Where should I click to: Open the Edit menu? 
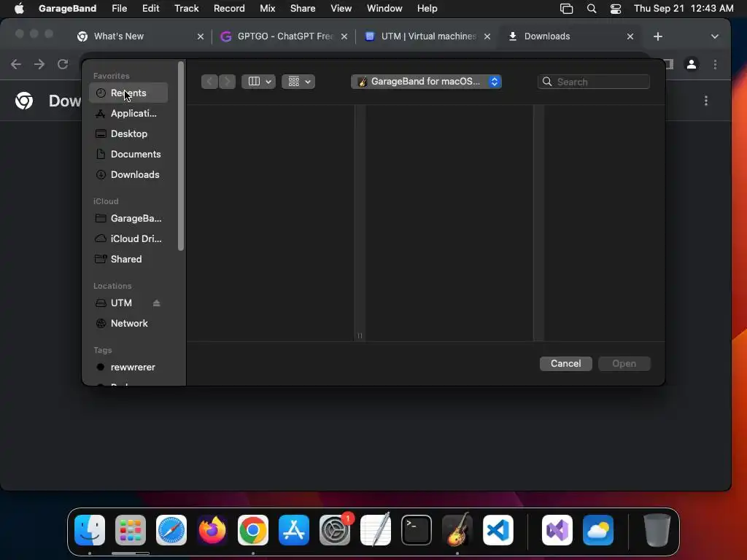click(x=150, y=9)
